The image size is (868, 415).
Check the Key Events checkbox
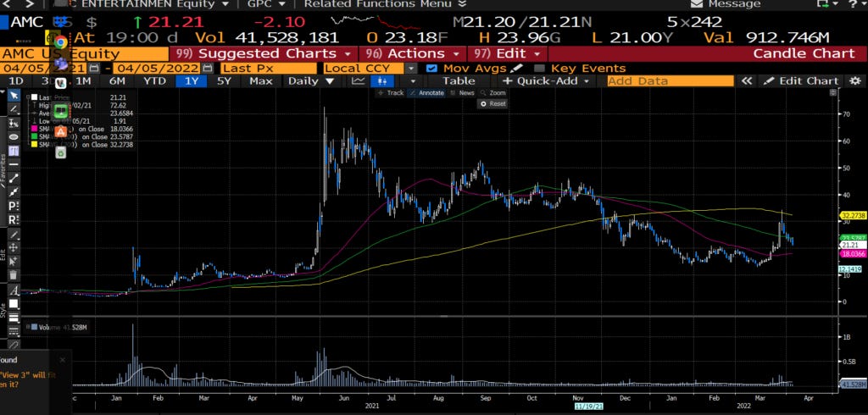coord(540,68)
